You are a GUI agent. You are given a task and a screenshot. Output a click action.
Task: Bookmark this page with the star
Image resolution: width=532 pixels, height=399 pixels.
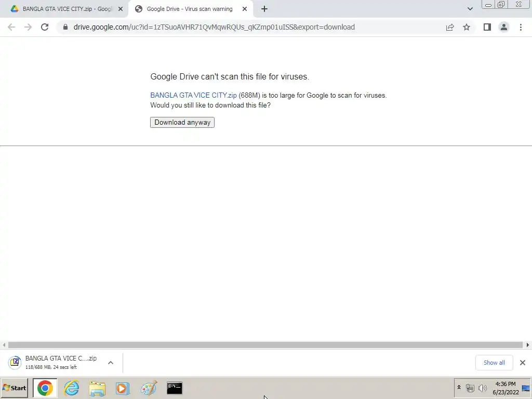(x=467, y=27)
